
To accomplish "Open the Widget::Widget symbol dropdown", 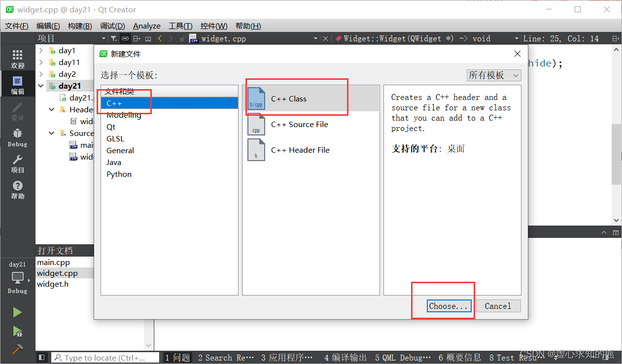I will pos(427,38).
